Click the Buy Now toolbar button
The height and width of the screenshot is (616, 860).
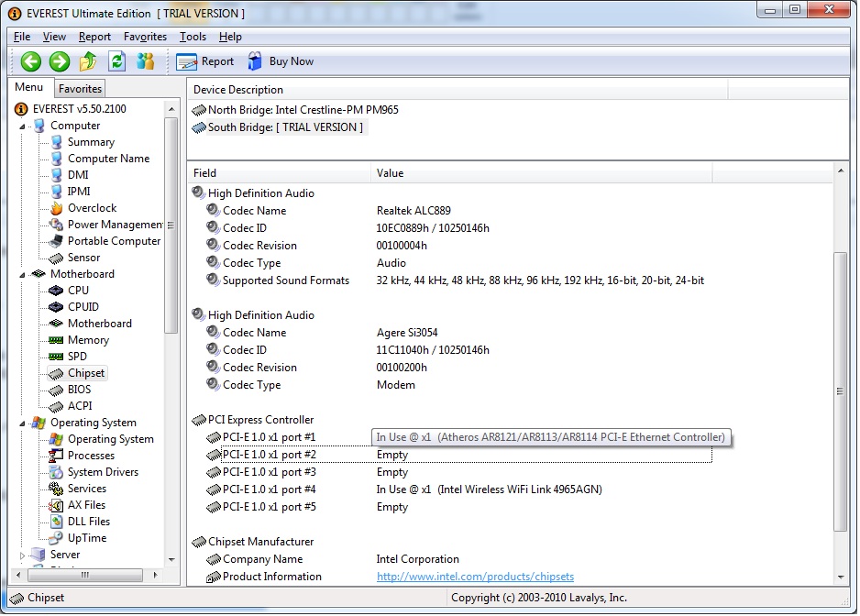tap(281, 61)
